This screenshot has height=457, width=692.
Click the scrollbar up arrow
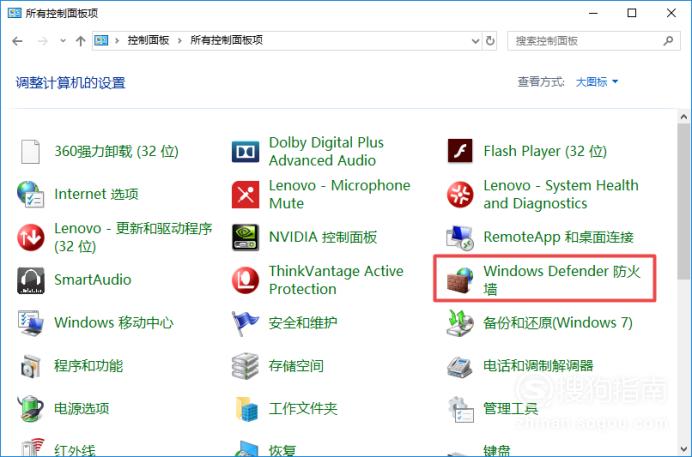tap(684, 117)
